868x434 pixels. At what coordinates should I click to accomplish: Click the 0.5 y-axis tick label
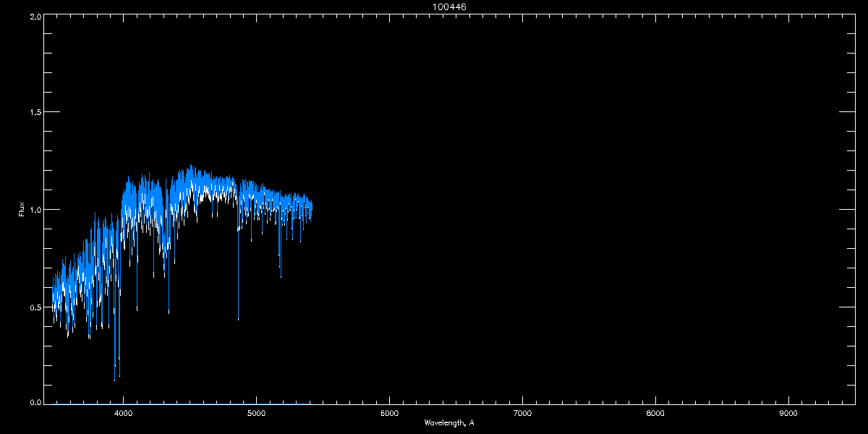[35, 307]
